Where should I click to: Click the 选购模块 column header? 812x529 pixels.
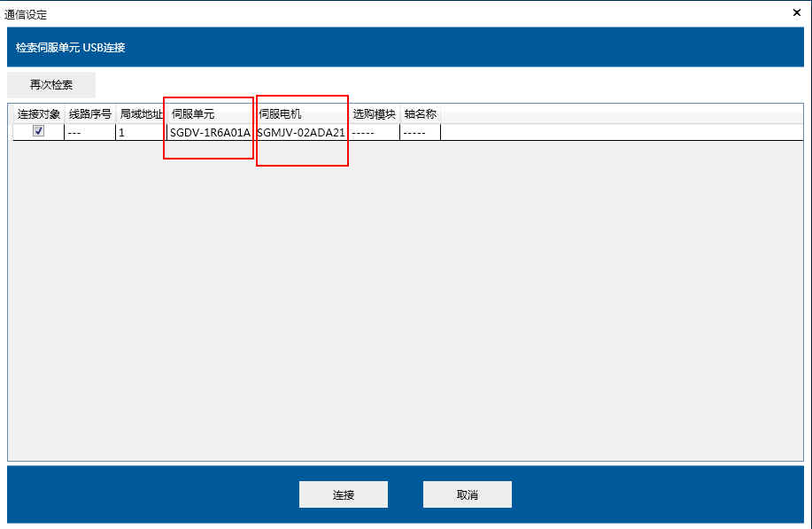(x=374, y=114)
